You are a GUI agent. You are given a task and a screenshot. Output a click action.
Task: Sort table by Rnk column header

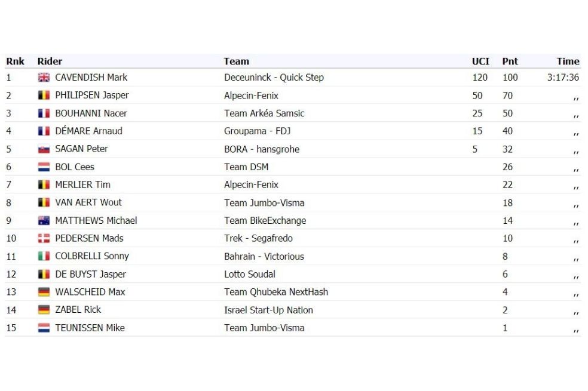pos(15,61)
